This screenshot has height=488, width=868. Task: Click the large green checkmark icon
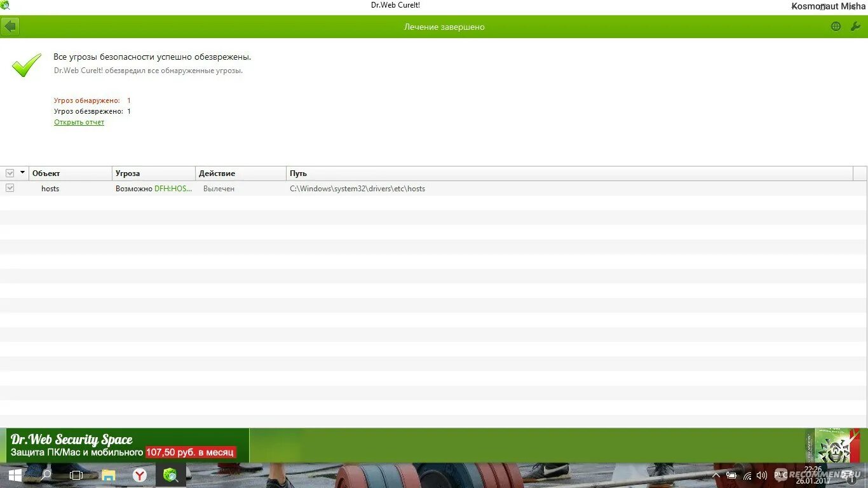pos(26,65)
